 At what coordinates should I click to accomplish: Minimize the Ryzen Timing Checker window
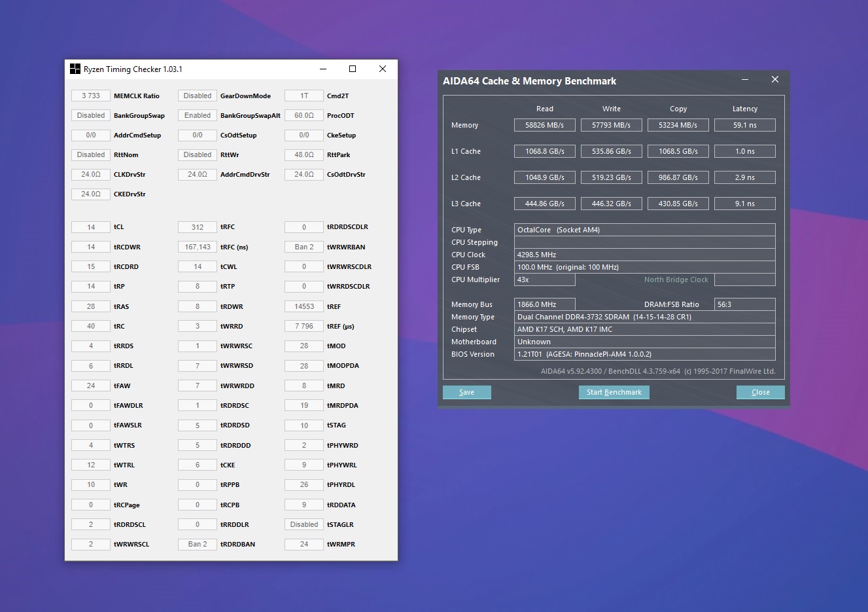[323, 69]
